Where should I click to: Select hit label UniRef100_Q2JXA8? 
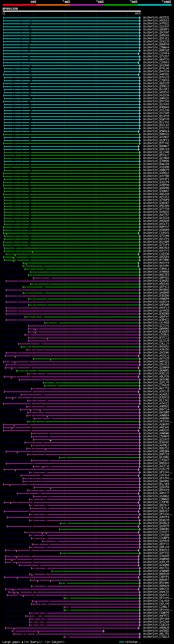tap(156, 152)
